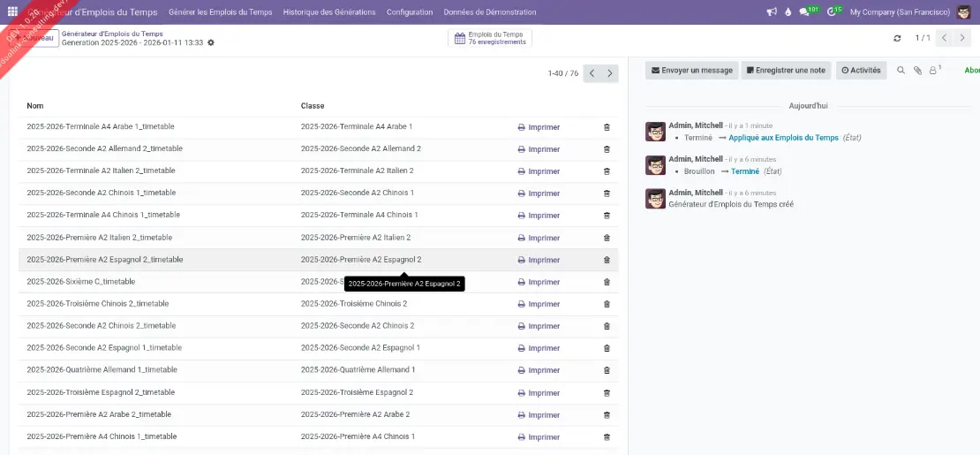Open the main apps grid menu
Image resolution: width=980 pixels, height=455 pixels.
tap(12, 12)
